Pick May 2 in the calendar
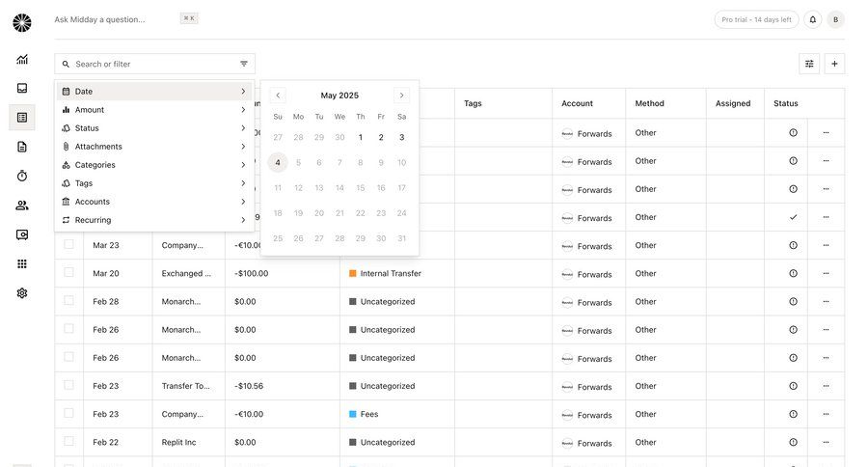This screenshot has height=467, width=868. (x=381, y=137)
